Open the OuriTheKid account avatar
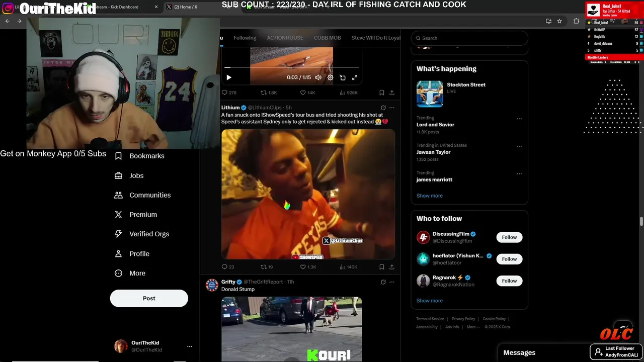 [121, 346]
